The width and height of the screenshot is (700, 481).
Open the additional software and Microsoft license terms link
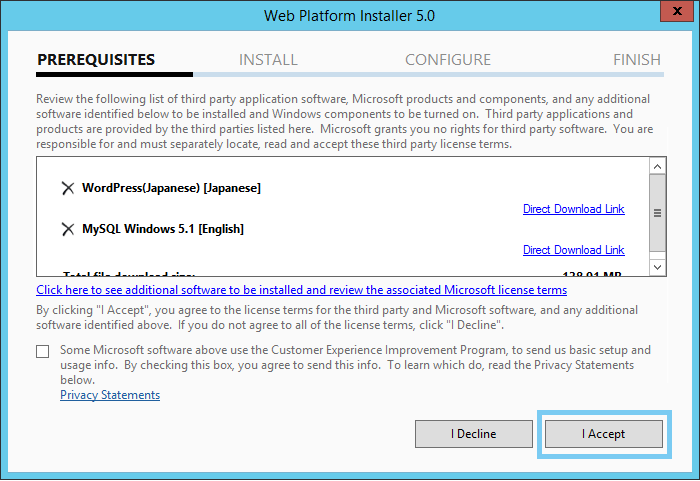[x=302, y=290]
